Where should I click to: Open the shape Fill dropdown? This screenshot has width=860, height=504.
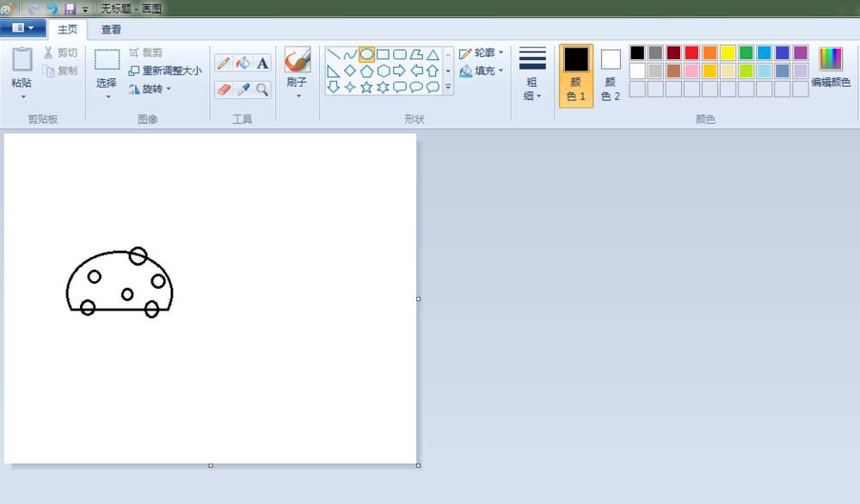[x=482, y=71]
